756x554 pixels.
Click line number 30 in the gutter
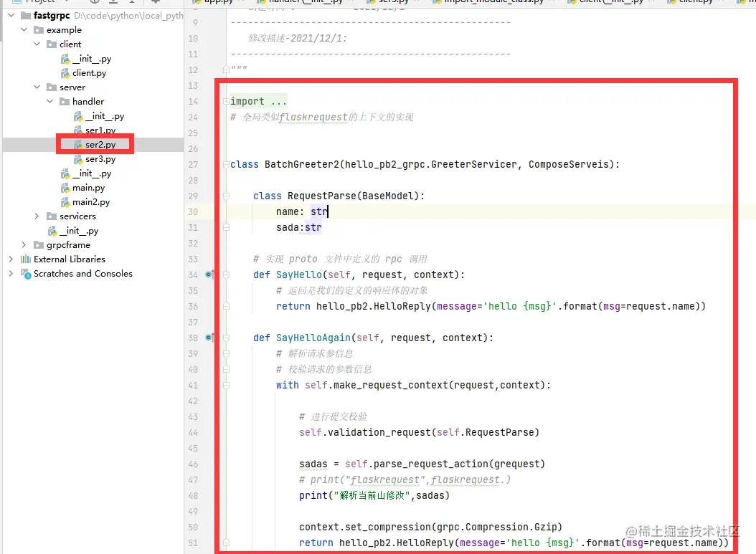click(193, 212)
